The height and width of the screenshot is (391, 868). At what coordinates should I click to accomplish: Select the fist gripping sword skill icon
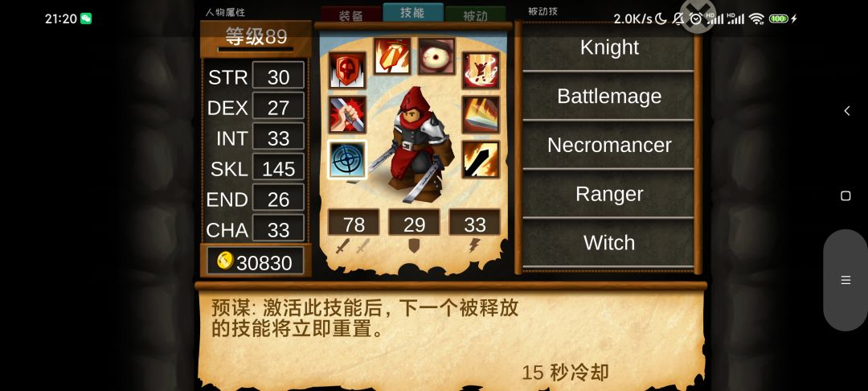(x=347, y=114)
